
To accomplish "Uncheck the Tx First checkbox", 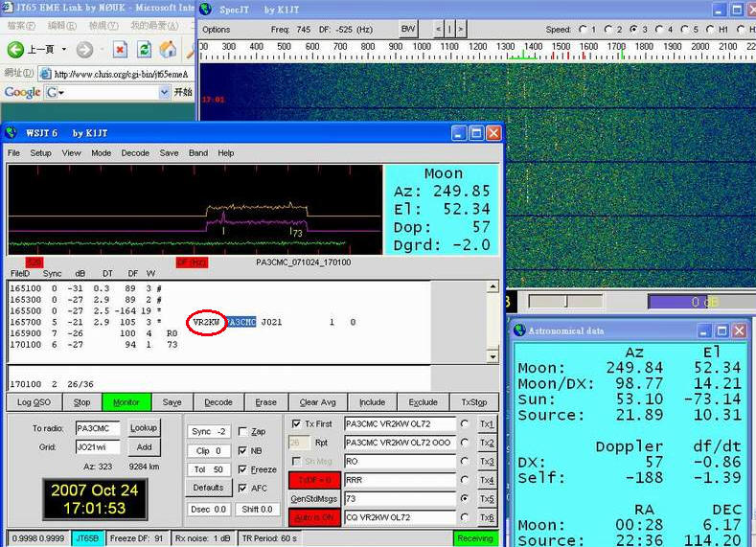I will click(296, 423).
